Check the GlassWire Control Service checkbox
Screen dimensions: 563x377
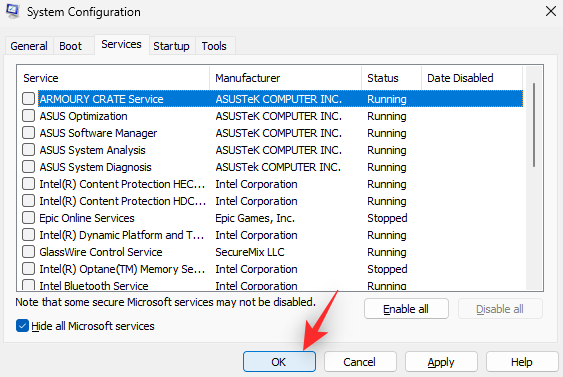click(x=28, y=252)
